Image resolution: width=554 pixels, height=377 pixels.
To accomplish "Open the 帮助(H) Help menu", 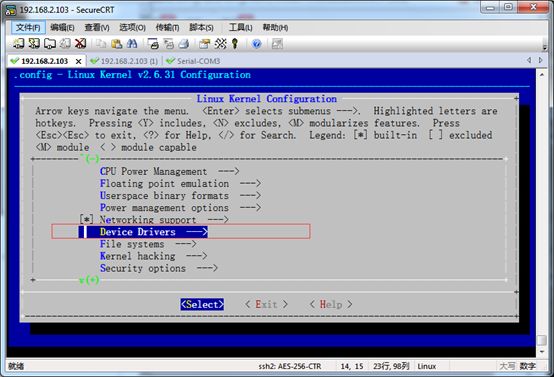I will (275, 28).
